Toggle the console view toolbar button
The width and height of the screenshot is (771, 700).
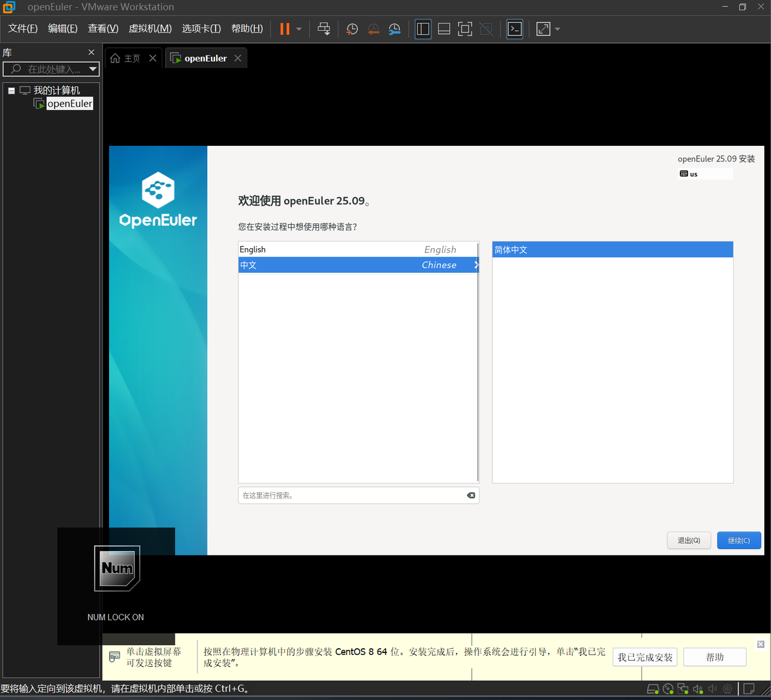(x=514, y=29)
